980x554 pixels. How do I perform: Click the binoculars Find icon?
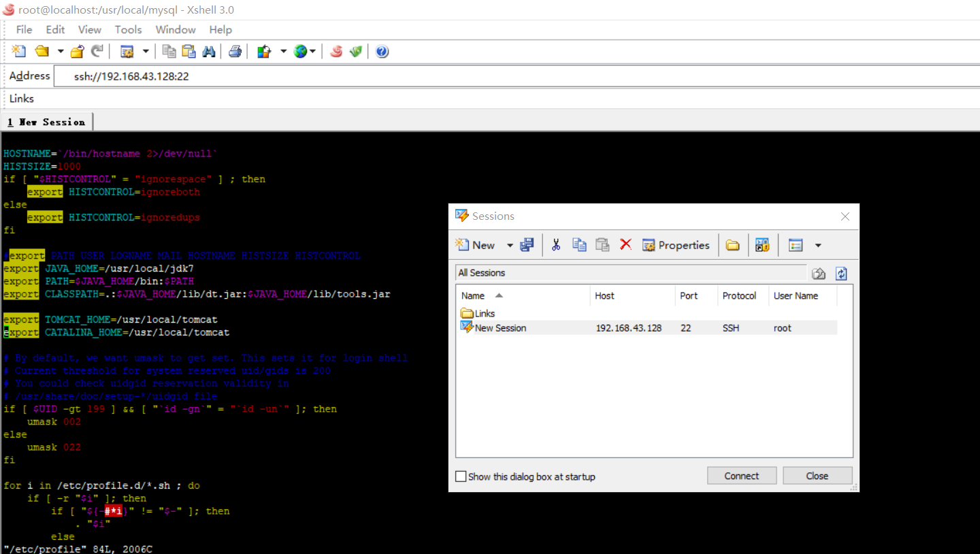pyautogui.click(x=209, y=51)
